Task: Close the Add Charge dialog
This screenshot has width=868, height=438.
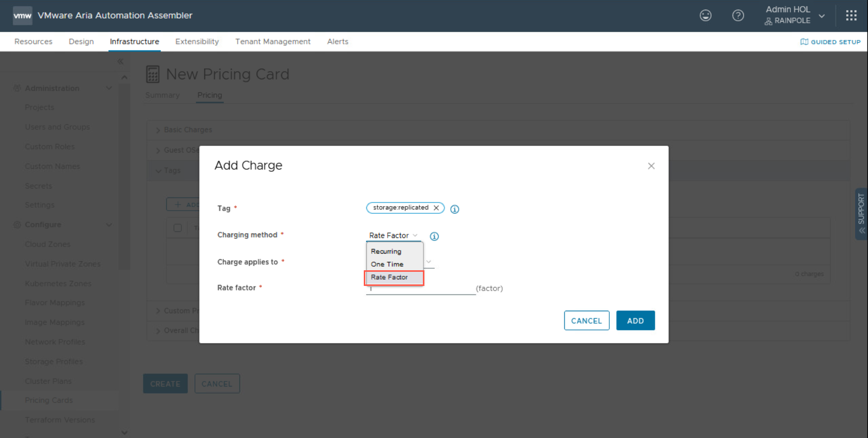Action: point(651,166)
